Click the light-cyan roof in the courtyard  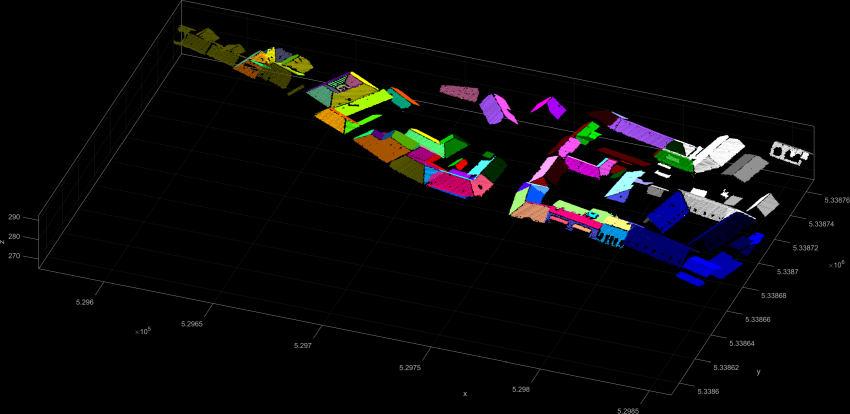pos(626,182)
